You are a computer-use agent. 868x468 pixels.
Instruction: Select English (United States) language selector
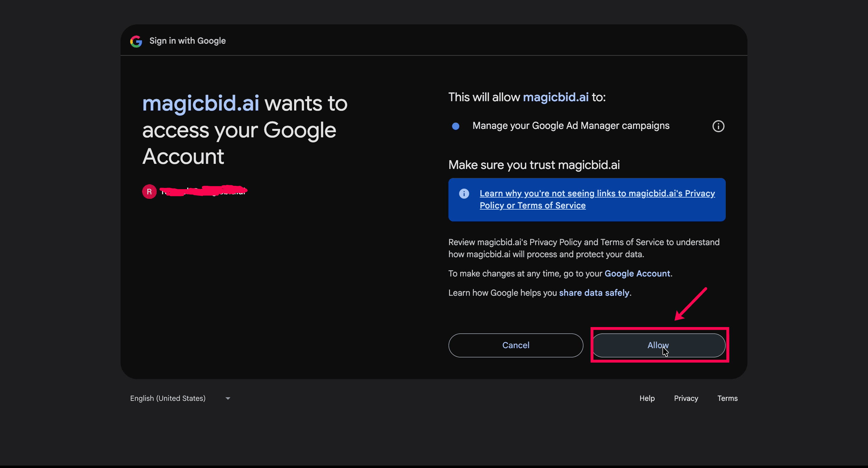(180, 398)
